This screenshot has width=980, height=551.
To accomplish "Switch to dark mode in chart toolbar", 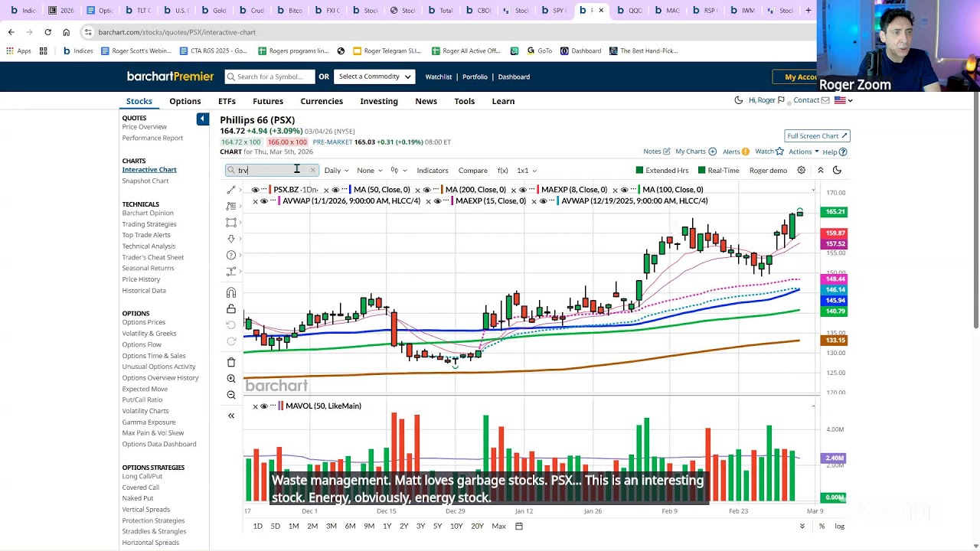I will 837,170.
